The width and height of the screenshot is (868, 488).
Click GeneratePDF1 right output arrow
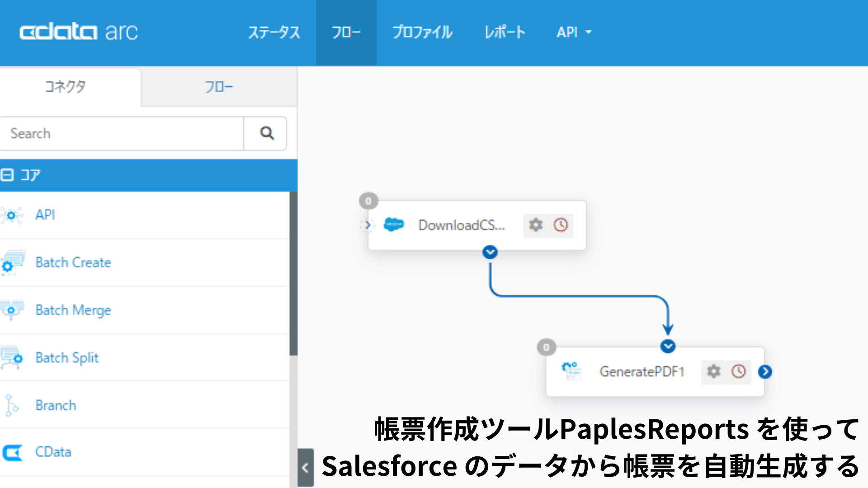(765, 371)
